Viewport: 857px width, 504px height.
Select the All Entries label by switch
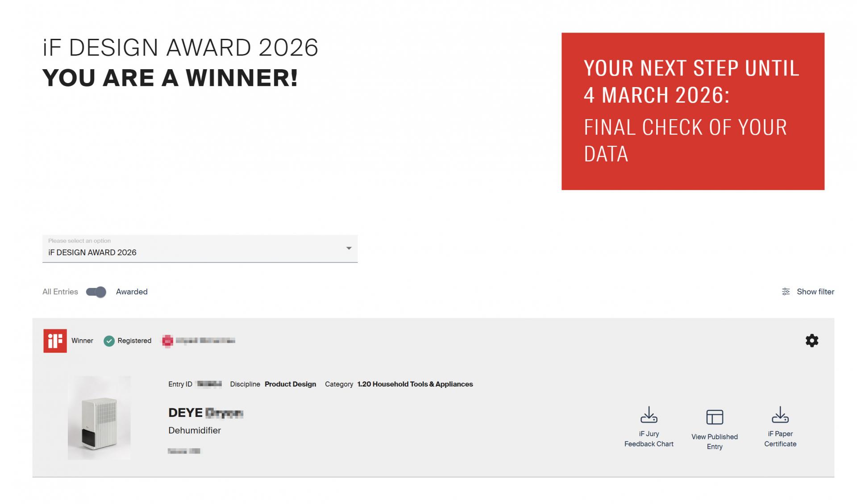click(60, 292)
